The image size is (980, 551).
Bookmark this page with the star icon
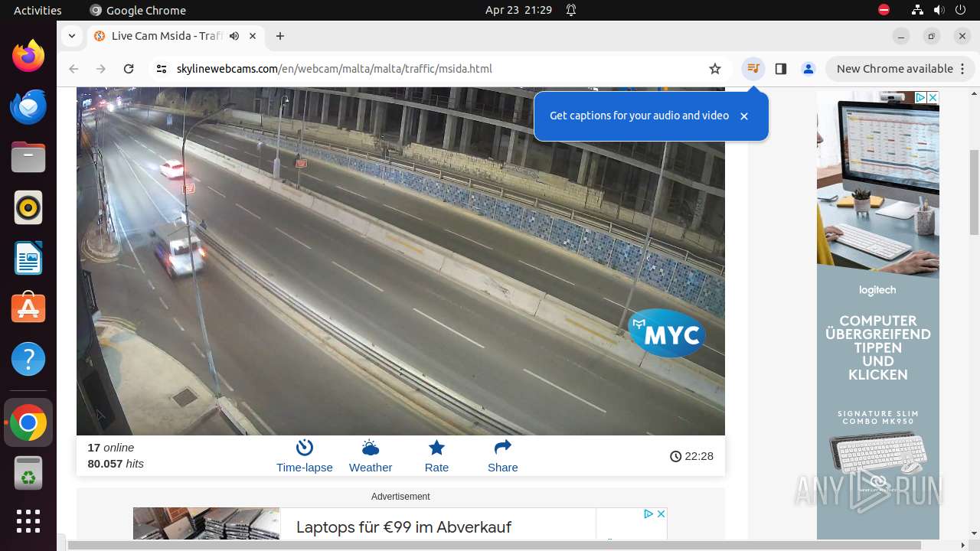(x=715, y=69)
